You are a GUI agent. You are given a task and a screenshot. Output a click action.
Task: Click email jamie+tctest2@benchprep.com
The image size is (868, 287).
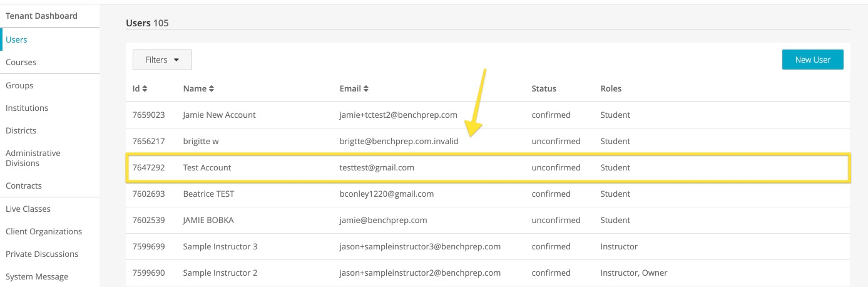pos(398,115)
